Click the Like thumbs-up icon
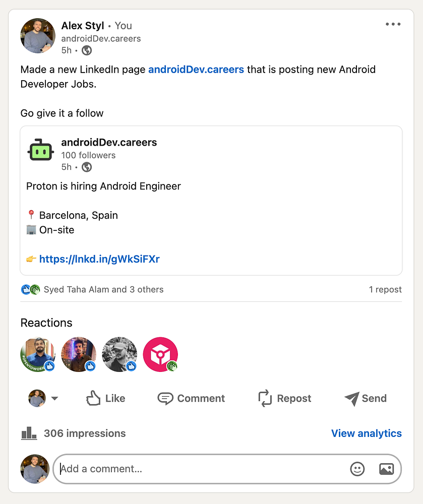Screen dimensions: 423x504 click(x=93, y=398)
